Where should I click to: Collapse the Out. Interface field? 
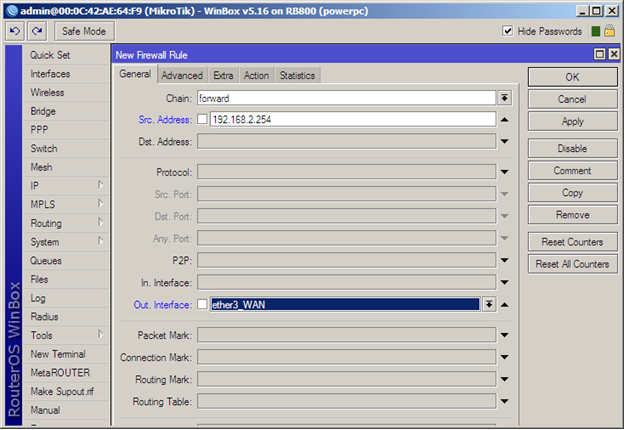[x=504, y=305]
